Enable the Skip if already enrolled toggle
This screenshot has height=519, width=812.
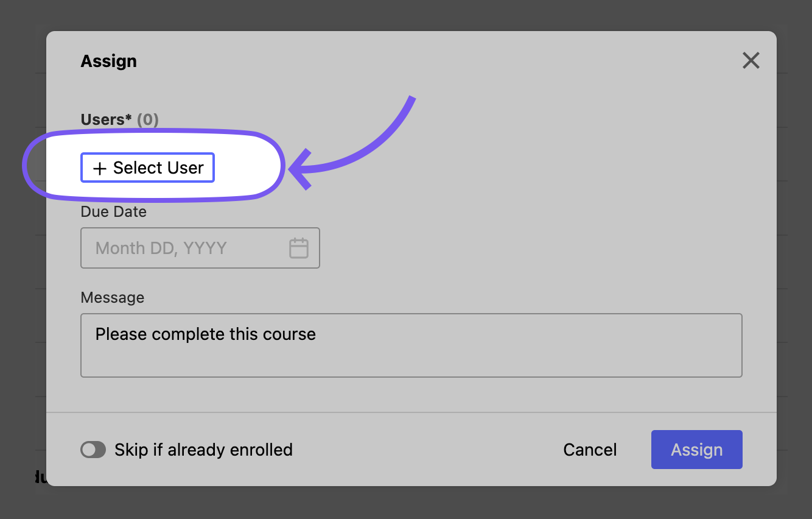(x=93, y=450)
